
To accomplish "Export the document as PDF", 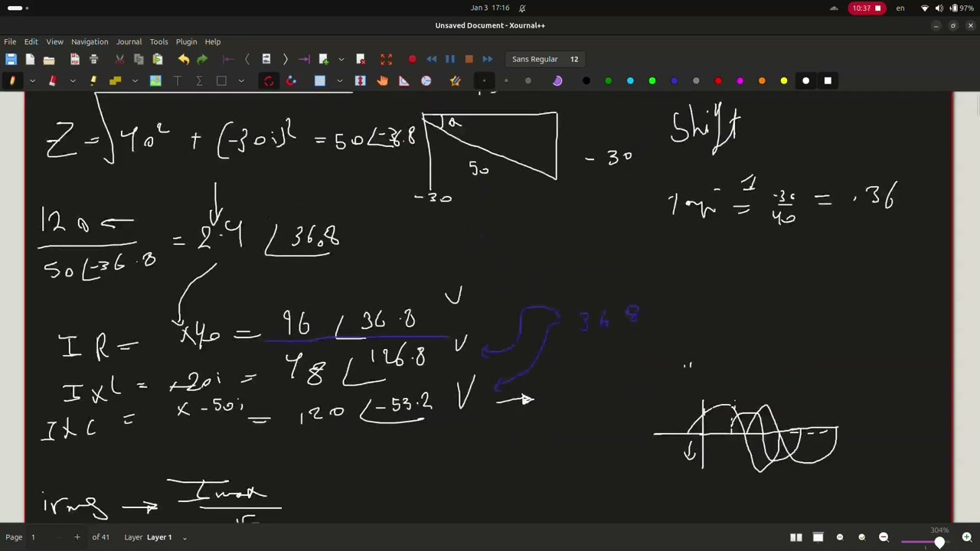I will pyautogui.click(x=75, y=59).
